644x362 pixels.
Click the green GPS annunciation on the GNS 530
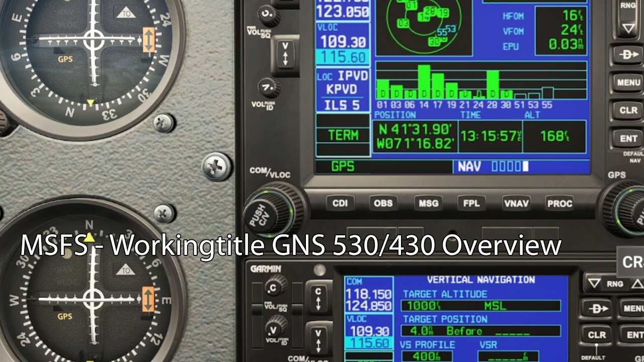click(343, 166)
